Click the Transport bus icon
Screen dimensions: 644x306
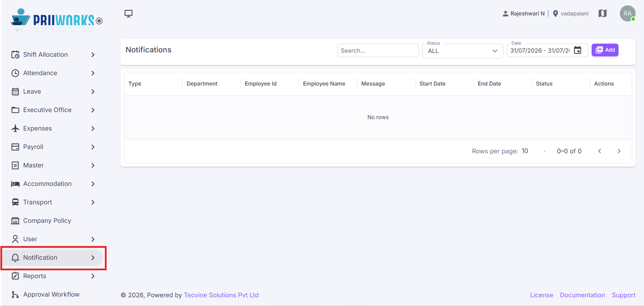coord(15,202)
